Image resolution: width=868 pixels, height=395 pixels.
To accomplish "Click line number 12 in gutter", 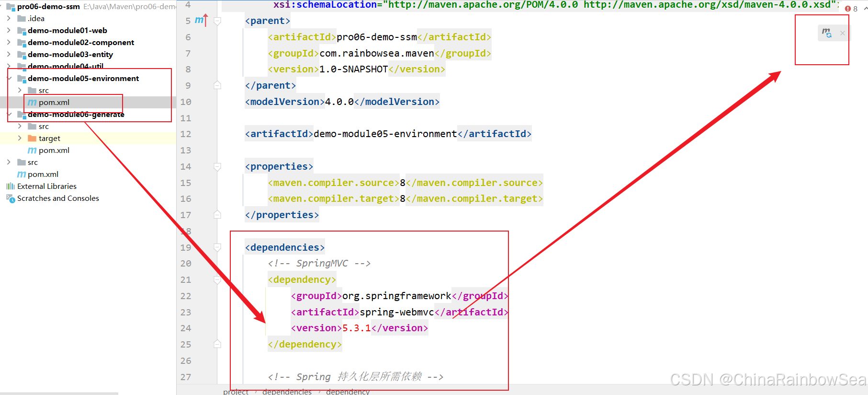I will [x=186, y=134].
